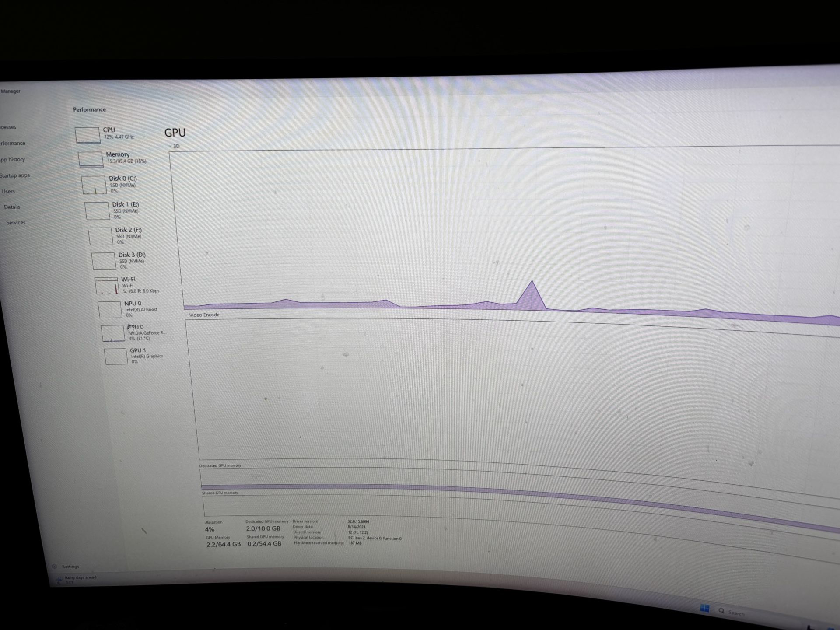Image resolution: width=840 pixels, height=630 pixels.
Task: Open the 3D engine graph dropdown
Action: 174,146
